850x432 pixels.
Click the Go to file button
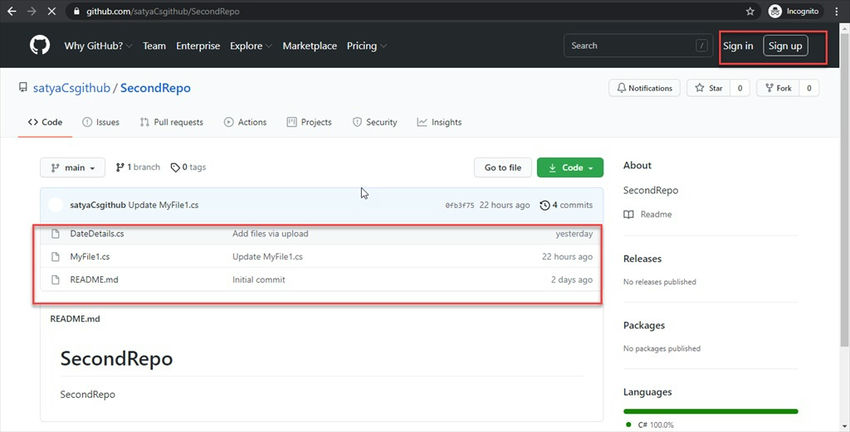point(503,167)
